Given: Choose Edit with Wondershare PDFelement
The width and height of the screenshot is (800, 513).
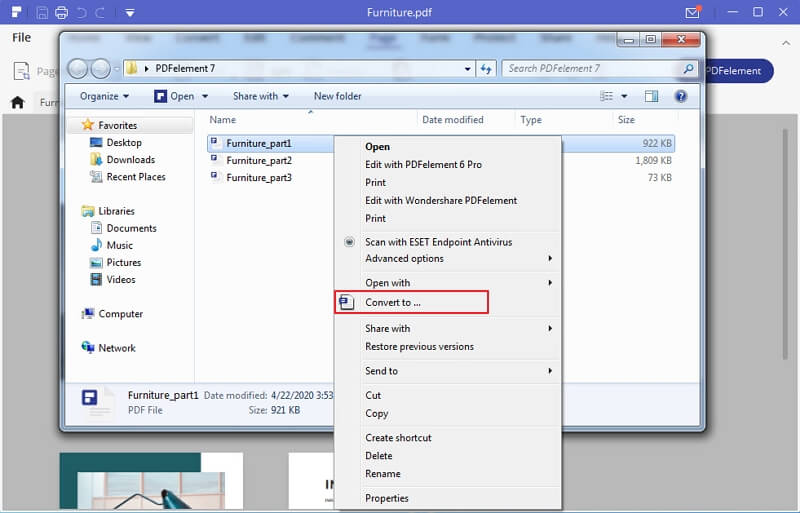Looking at the screenshot, I should pyautogui.click(x=441, y=201).
